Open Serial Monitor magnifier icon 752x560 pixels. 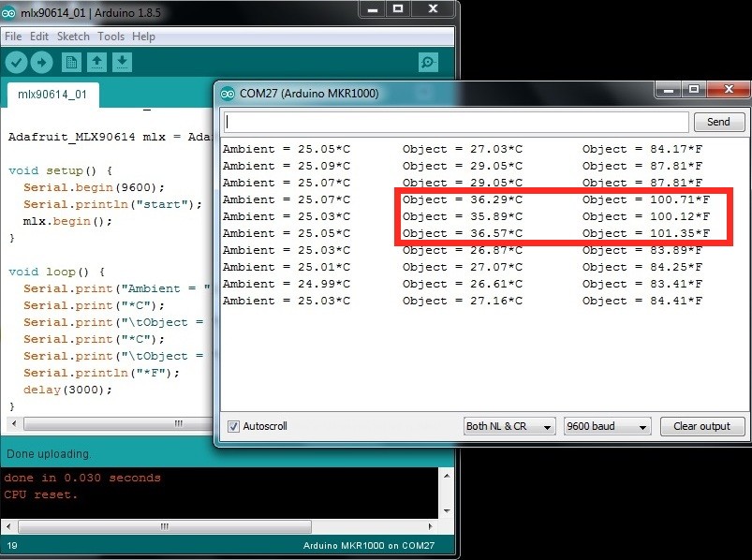[x=428, y=63]
